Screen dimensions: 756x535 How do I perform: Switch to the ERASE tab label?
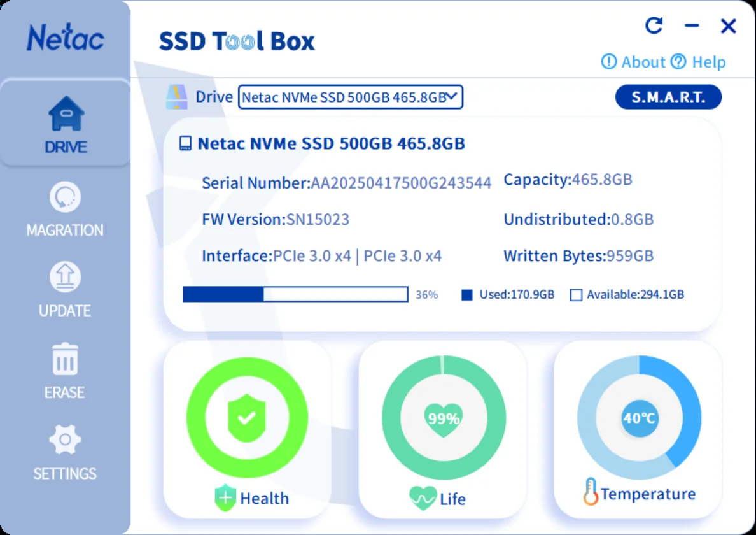[65, 392]
